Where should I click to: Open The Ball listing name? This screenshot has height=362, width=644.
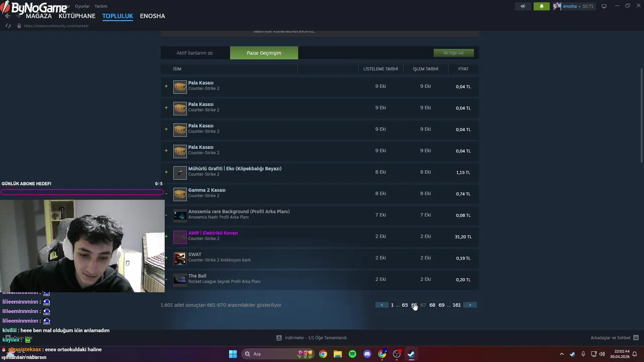pyautogui.click(x=197, y=276)
